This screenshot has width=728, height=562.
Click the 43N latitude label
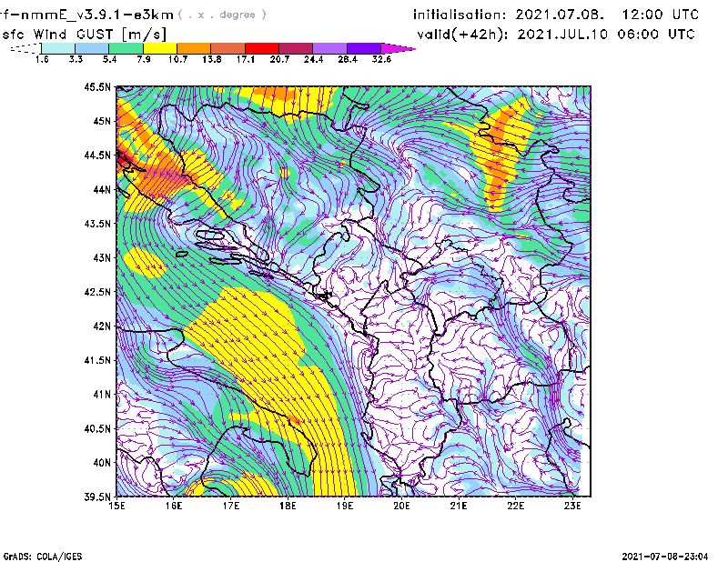[102, 257]
